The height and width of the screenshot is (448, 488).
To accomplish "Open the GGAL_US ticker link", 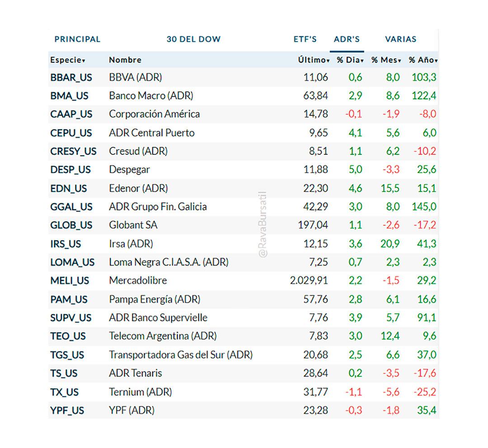I will pos(71,207).
